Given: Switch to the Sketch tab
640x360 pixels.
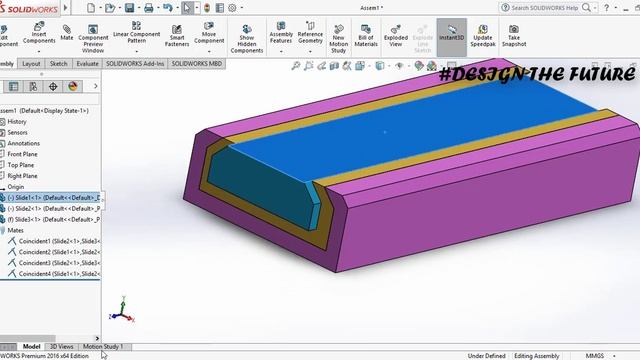Looking at the screenshot, I should coord(58,64).
